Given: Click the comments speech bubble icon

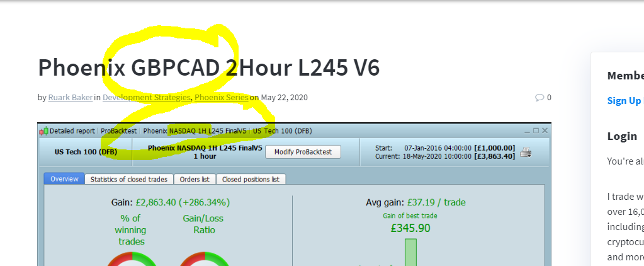Looking at the screenshot, I should click(x=539, y=98).
